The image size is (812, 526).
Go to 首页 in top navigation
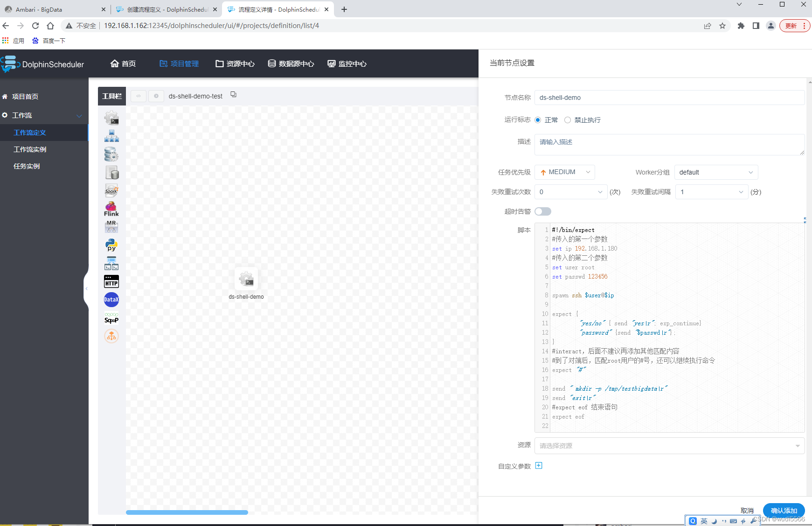pos(123,63)
